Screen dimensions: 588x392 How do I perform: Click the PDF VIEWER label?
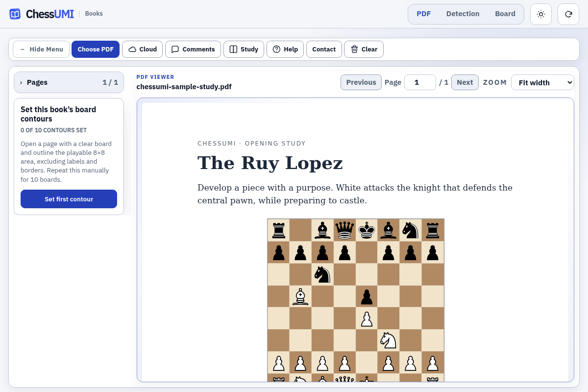pos(155,77)
